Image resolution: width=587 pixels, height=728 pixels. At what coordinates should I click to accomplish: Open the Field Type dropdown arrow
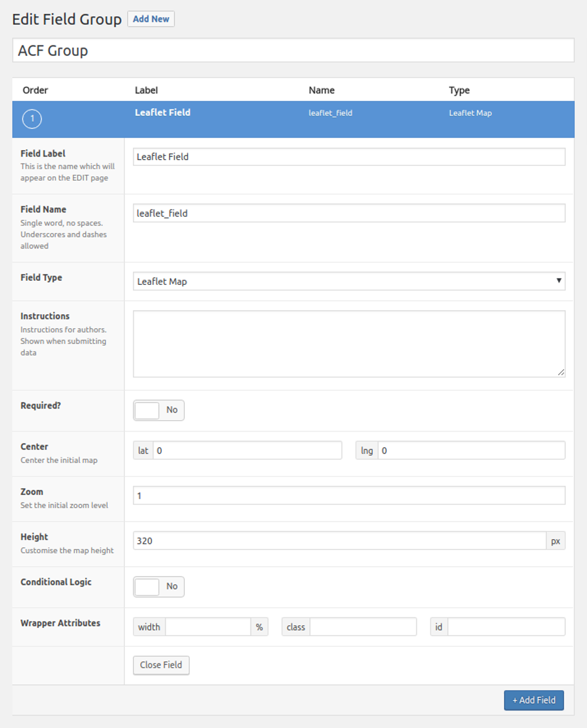[x=558, y=281]
